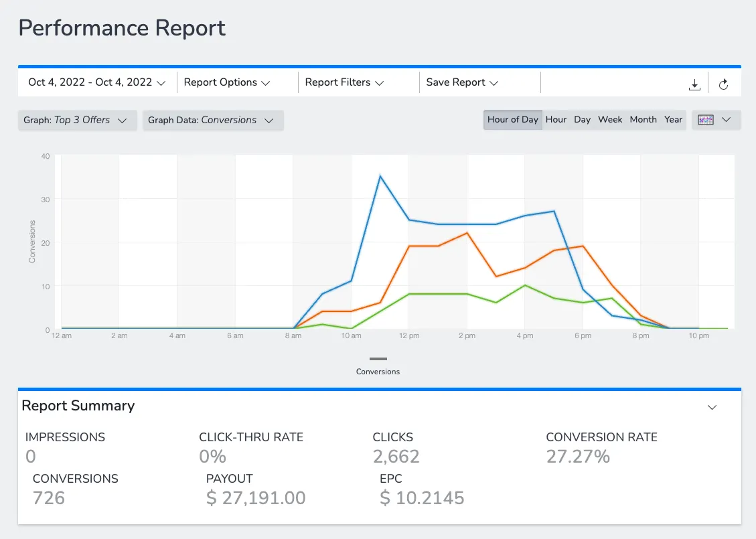756x539 pixels.
Task: Switch graph to Month view
Action: 644,120
